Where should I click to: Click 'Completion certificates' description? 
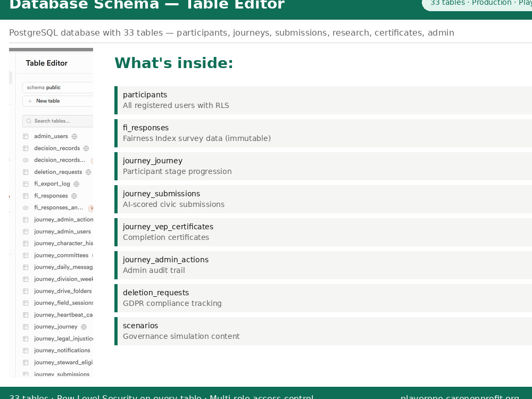tap(166, 237)
